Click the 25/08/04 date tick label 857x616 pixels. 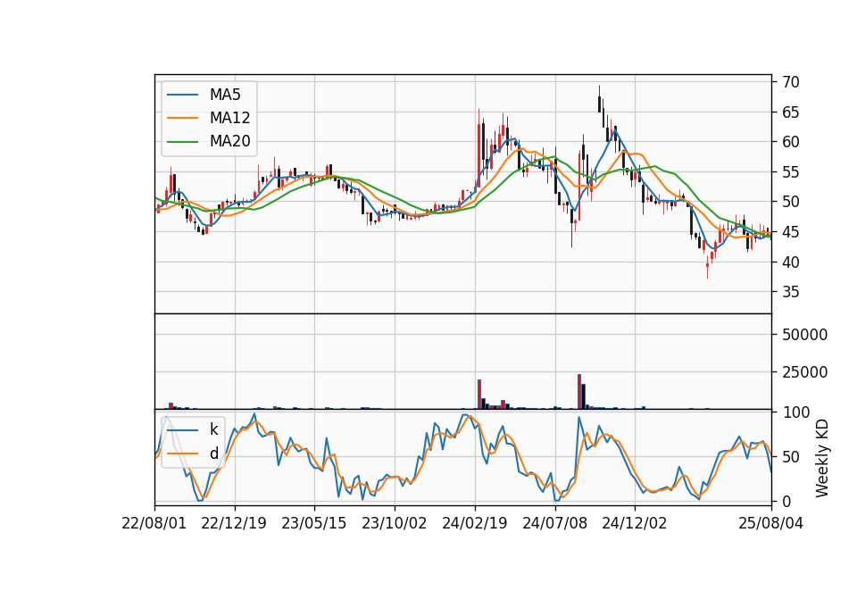771,523
